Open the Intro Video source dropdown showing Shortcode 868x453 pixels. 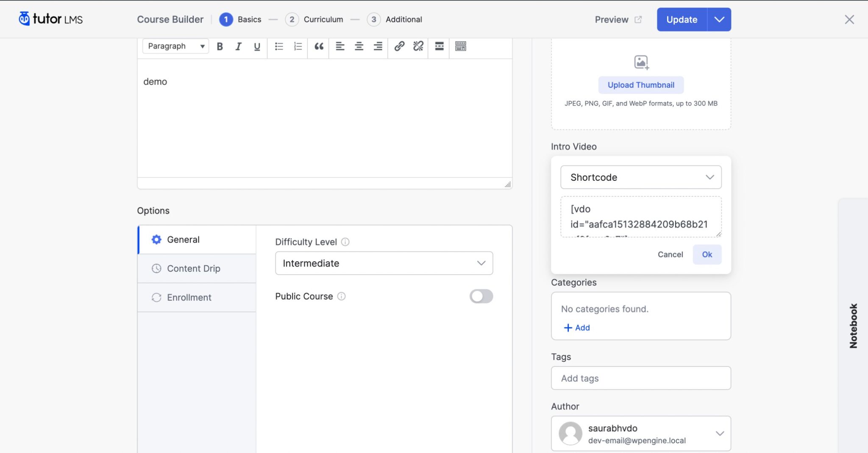tap(640, 177)
